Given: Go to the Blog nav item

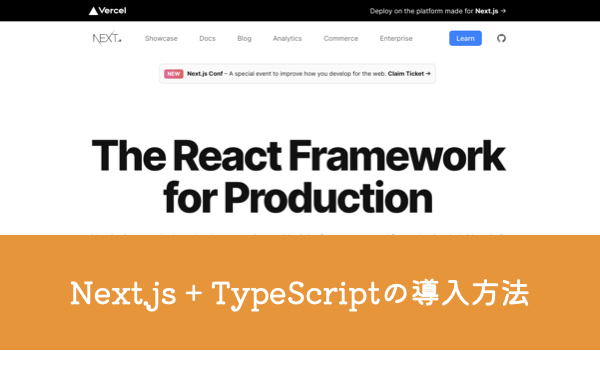Looking at the screenshot, I should (244, 38).
